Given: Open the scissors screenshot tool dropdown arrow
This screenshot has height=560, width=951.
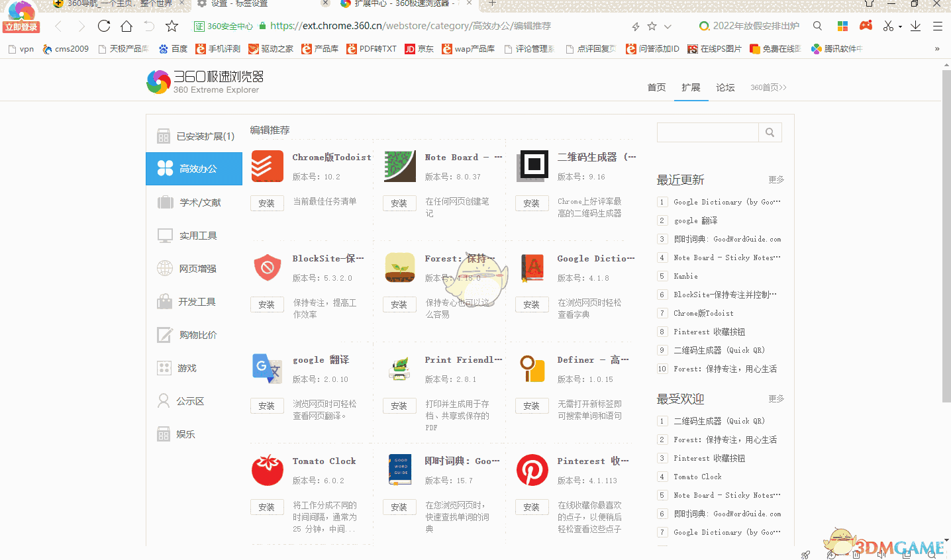Looking at the screenshot, I should coord(900,27).
